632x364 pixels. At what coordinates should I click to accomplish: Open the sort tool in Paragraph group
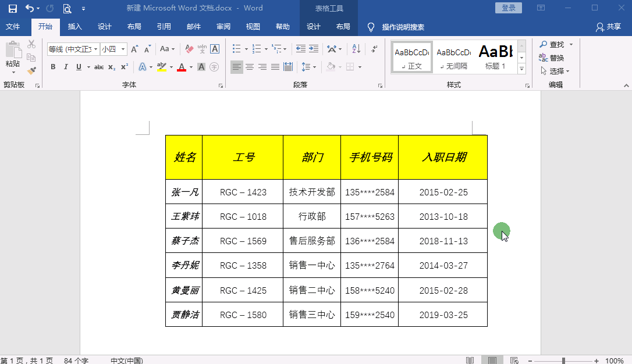coord(357,48)
